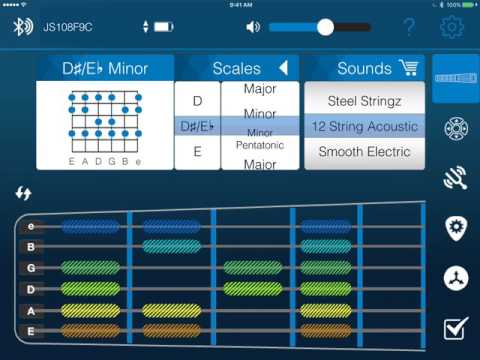Viewport: 480px width, 360px height.
Task: Choose root note E in picker
Action: click(198, 152)
